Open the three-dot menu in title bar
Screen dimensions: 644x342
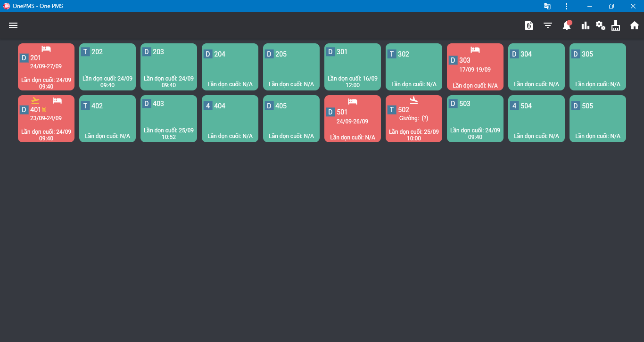(x=566, y=6)
